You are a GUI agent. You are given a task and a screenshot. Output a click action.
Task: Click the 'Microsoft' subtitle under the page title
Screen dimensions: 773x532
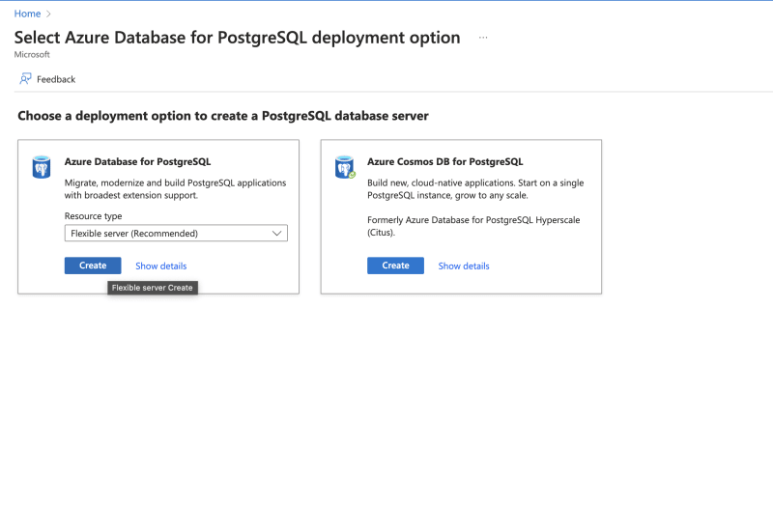(32, 54)
